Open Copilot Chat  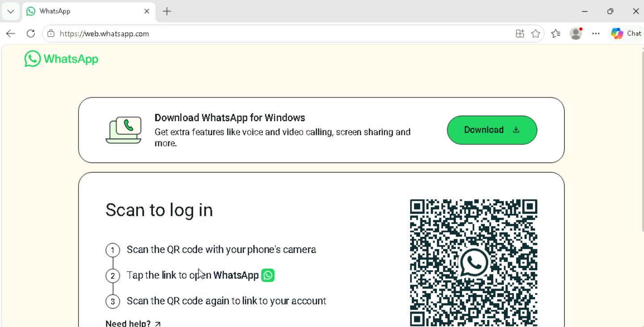click(x=627, y=34)
